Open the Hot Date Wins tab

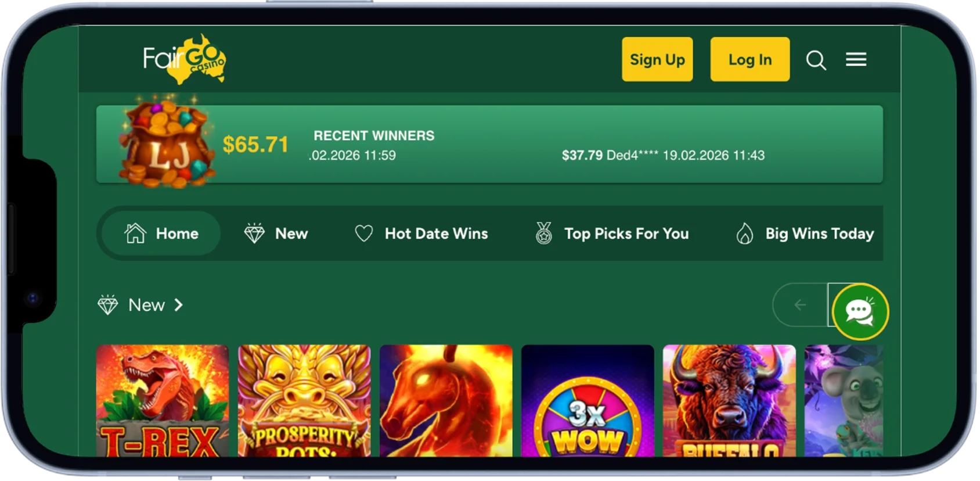click(421, 234)
